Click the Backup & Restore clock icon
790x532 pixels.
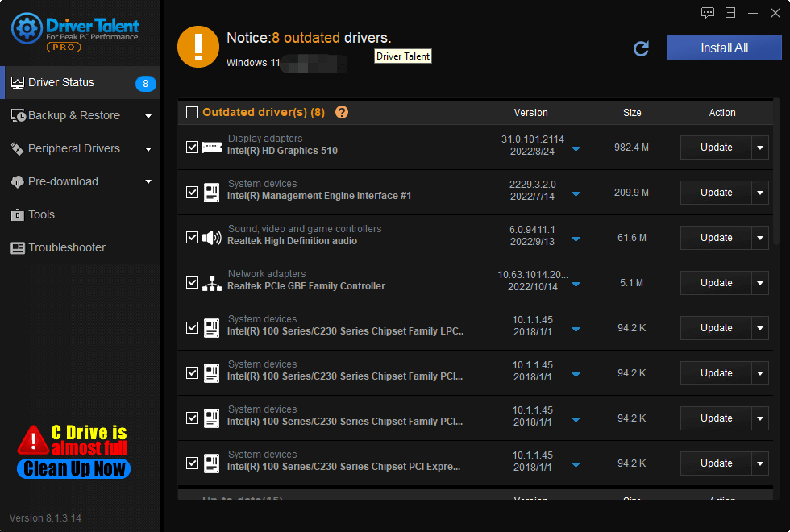[18, 115]
